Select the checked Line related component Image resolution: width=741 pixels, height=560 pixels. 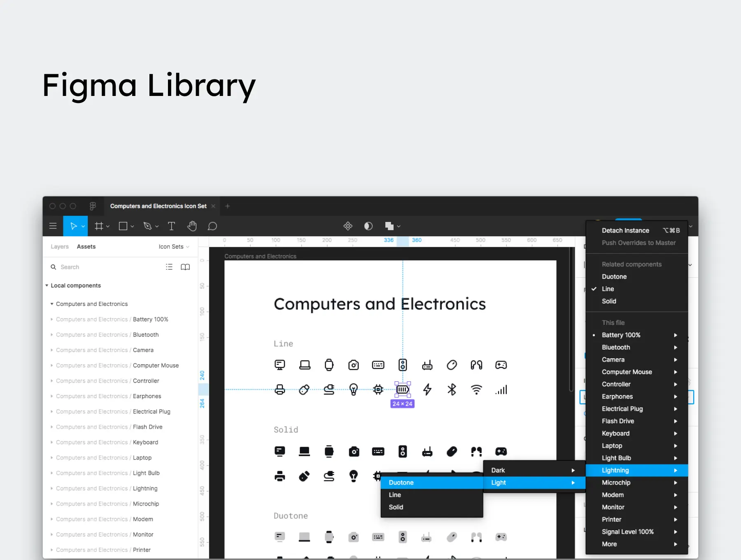637,289
